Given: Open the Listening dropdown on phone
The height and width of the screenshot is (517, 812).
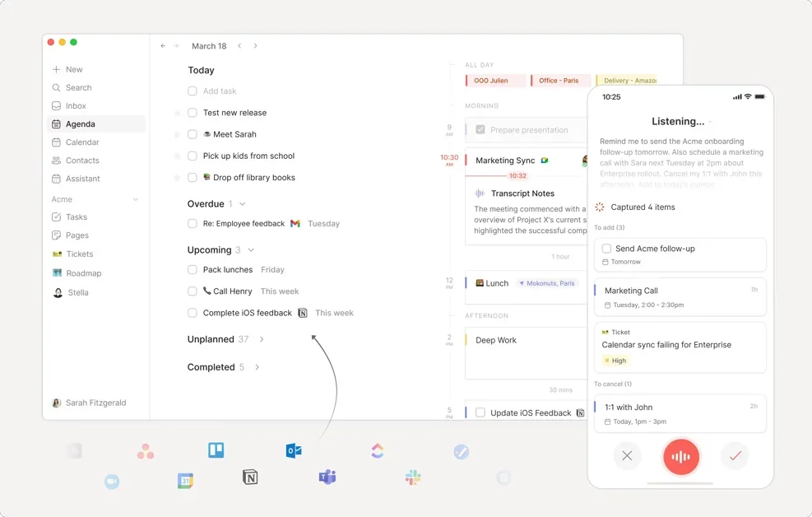Looking at the screenshot, I should (x=711, y=123).
